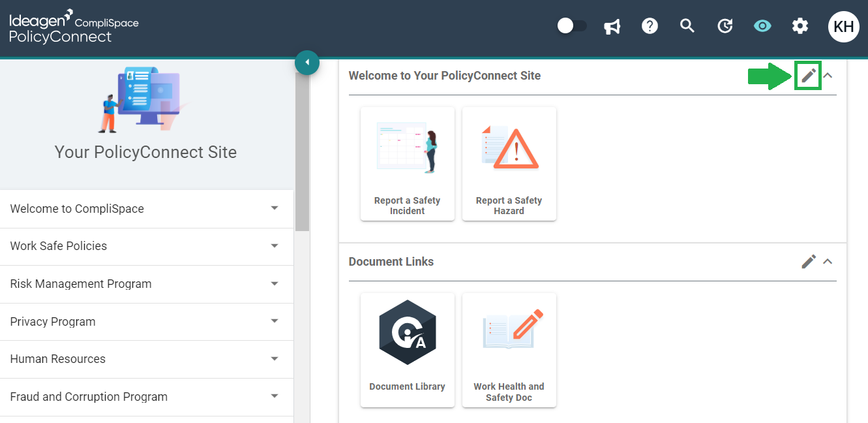Select Risk Management Program menu item

click(147, 284)
